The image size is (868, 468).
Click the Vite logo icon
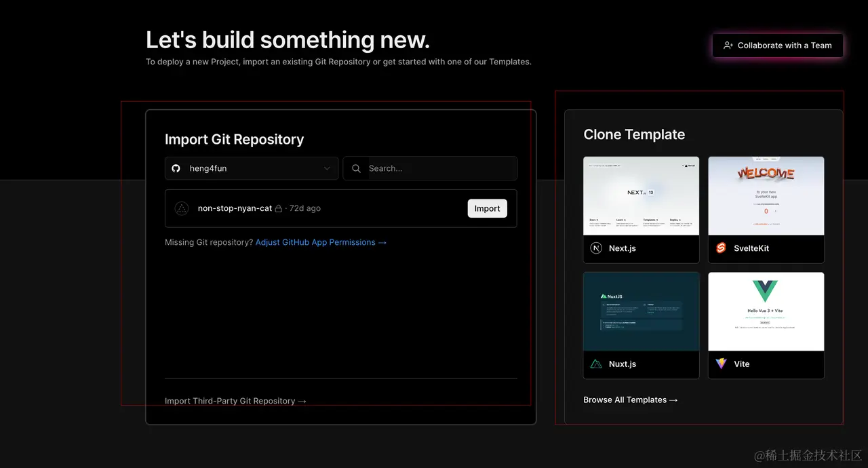pos(721,364)
